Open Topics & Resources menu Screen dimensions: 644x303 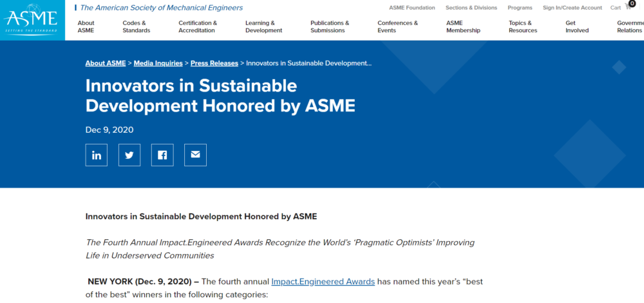tap(522, 26)
